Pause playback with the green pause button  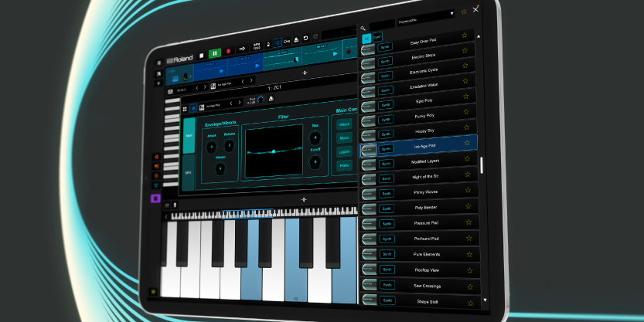click(214, 53)
